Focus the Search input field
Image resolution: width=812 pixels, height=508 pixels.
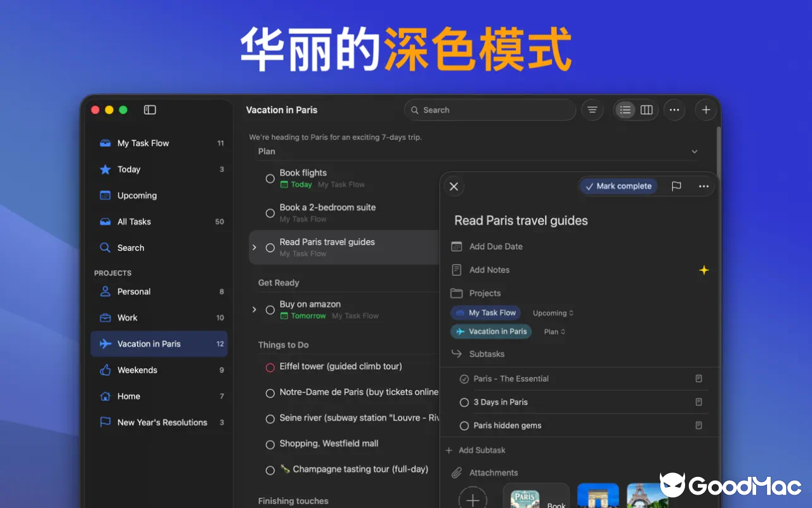click(490, 110)
